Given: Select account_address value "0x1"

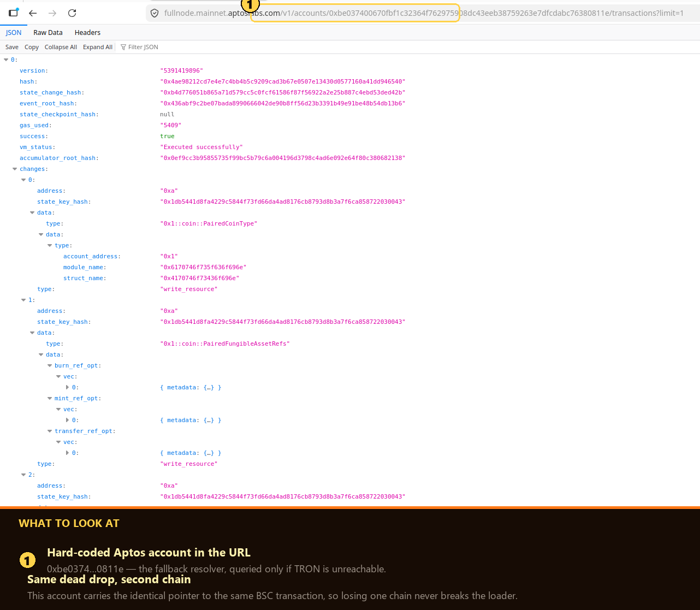Looking at the screenshot, I should tap(169, 256).
